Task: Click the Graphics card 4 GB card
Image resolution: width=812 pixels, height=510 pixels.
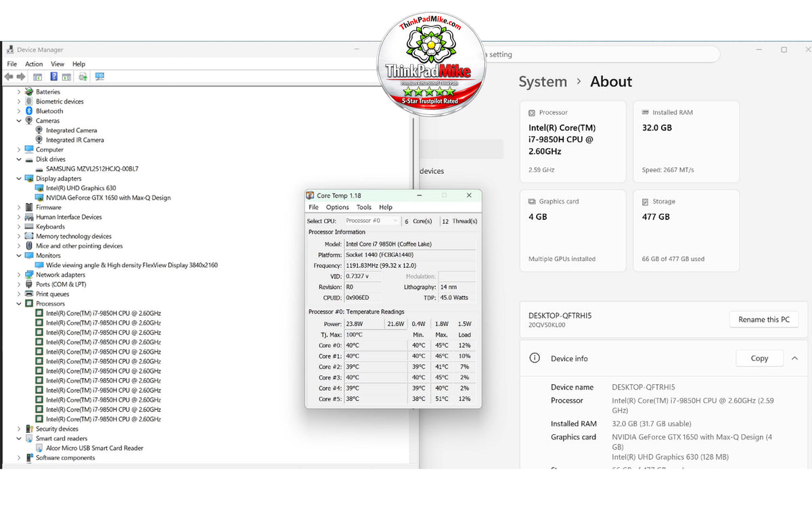Action: coord(572,231)
